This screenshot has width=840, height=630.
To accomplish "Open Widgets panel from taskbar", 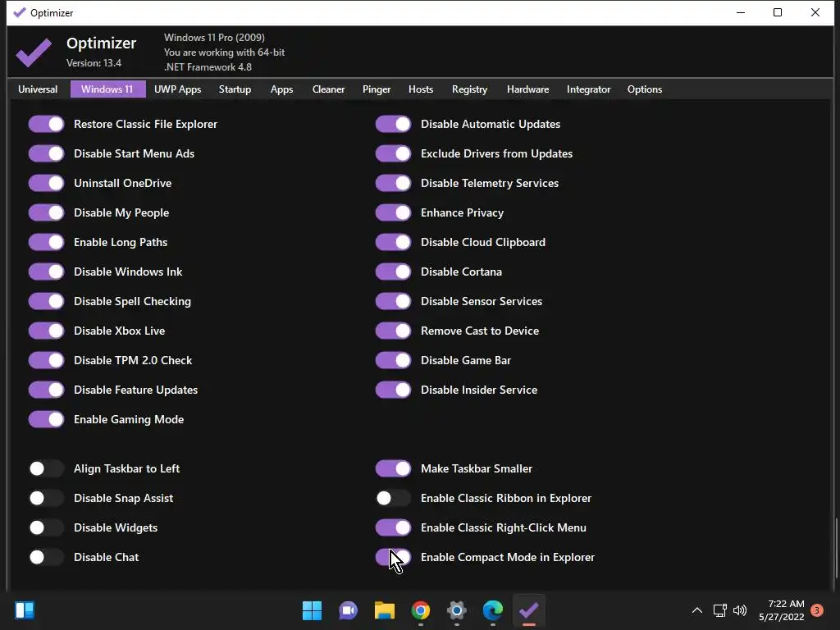I will (25, 610).
